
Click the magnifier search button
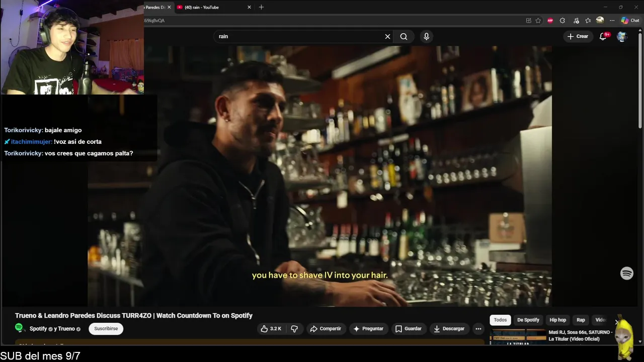pyautogui.click(x=404, y=36)
